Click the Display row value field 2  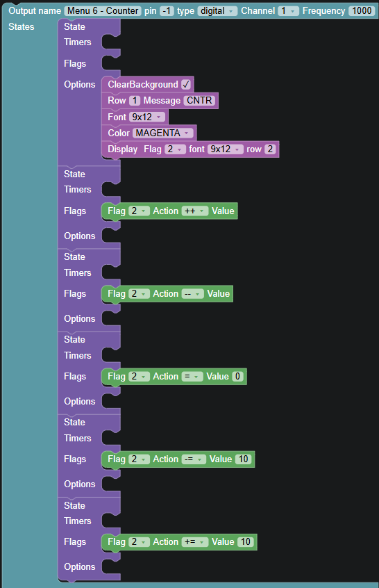pos(270,149)
